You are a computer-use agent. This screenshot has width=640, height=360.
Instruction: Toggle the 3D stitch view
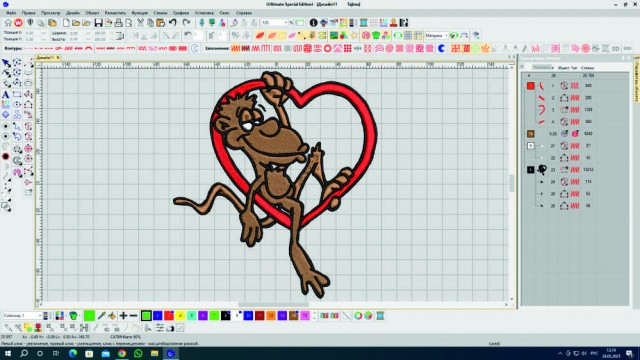(x=615, y=49)
